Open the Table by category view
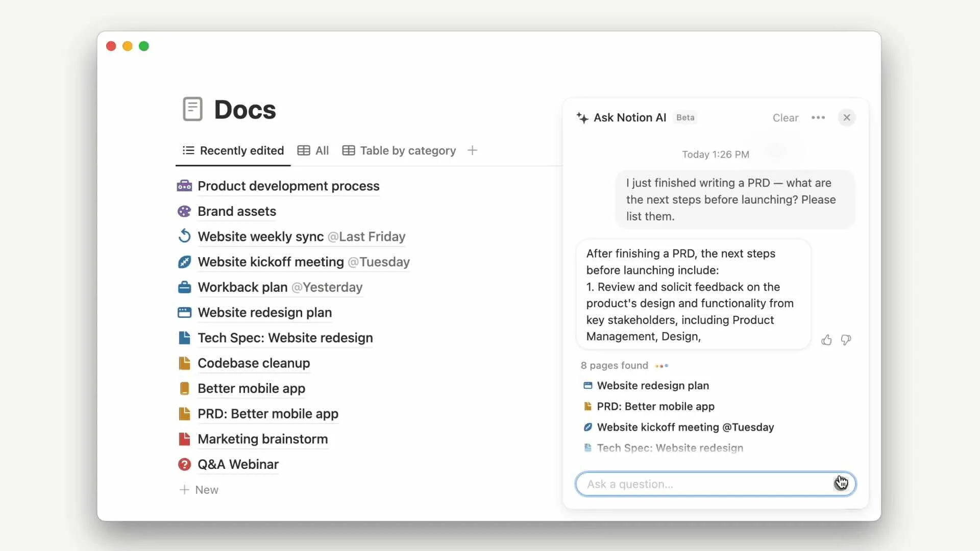 399,151
